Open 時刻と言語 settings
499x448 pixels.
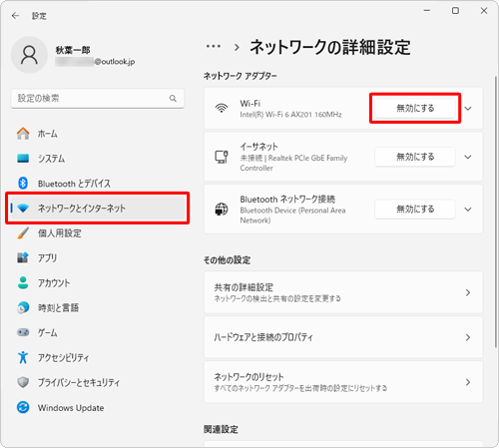(x=98, y=307)
